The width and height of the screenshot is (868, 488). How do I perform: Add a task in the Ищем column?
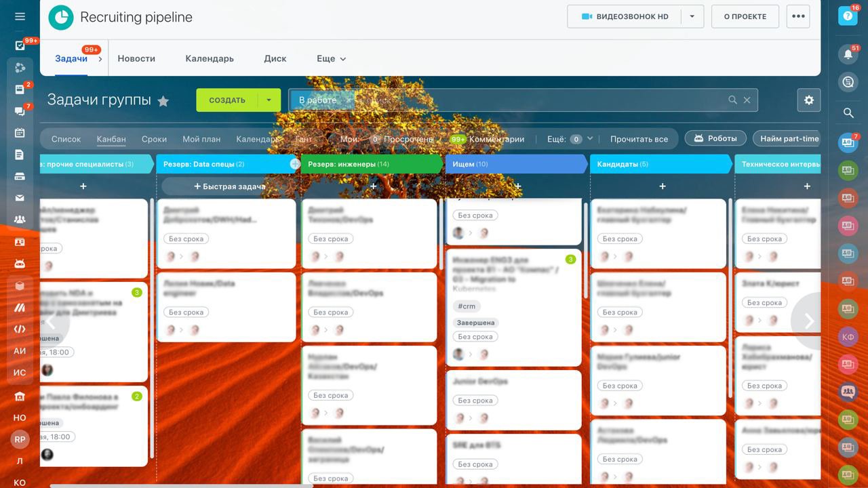coord(518,186)
